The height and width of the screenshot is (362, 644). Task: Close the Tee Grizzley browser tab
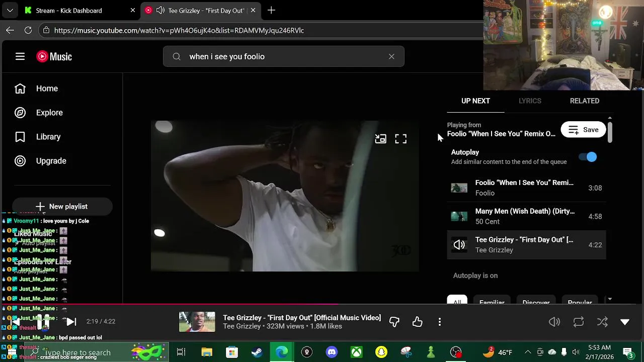click(x=253, y=10)
